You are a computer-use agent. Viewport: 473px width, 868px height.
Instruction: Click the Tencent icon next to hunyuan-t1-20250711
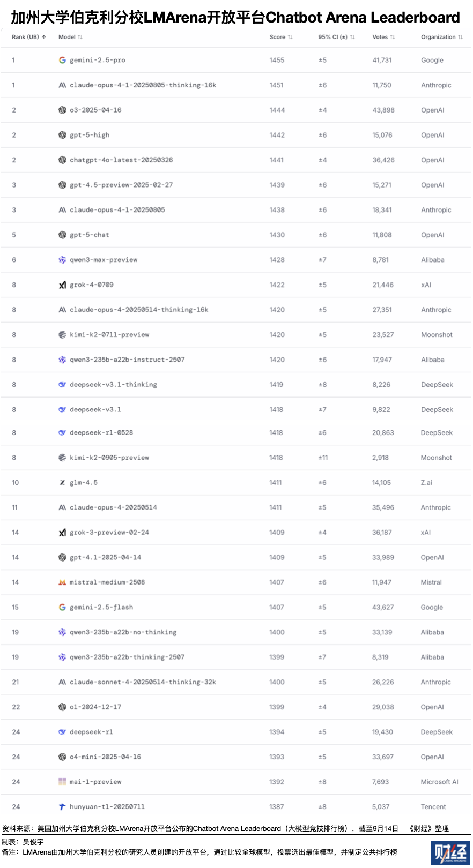[x=62, y=807]
